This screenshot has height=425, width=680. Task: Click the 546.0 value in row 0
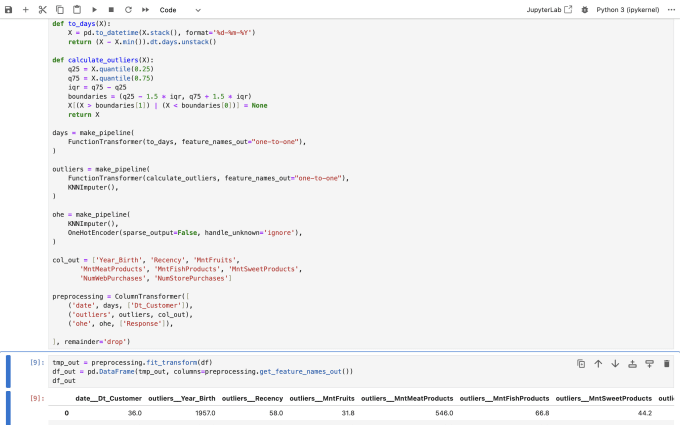tap(444, 413)
